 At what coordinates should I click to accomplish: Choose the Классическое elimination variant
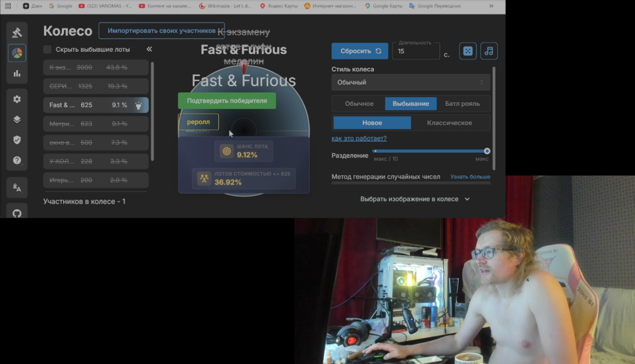pos(449,123)
